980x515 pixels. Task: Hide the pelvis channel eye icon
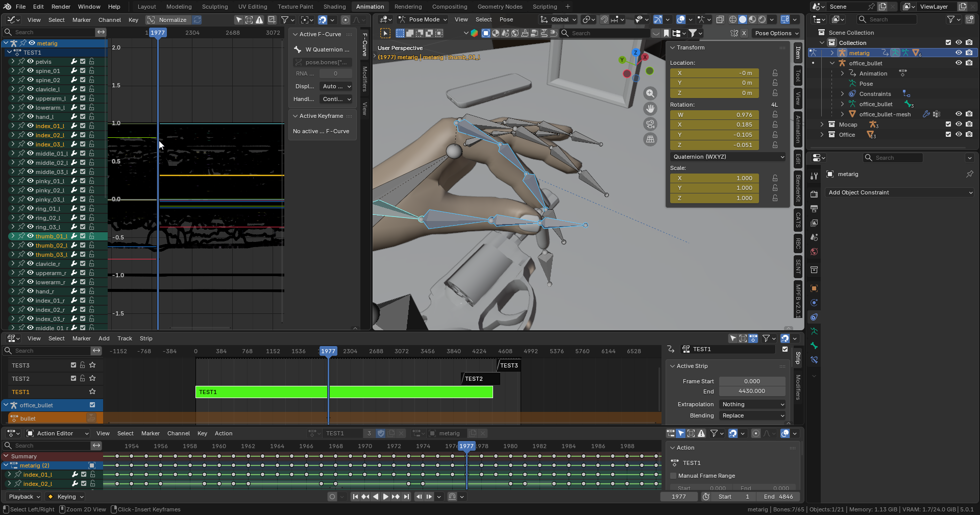30,62
